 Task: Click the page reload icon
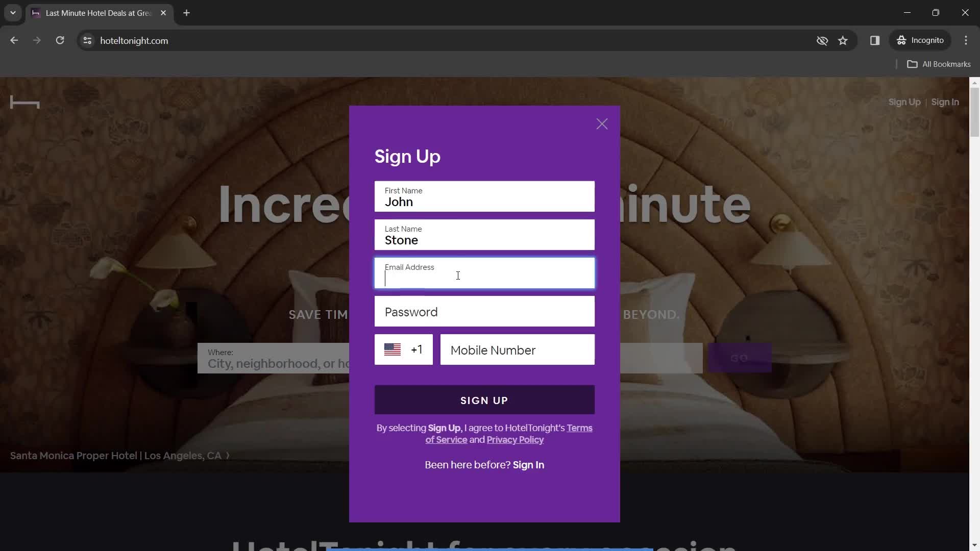(x=60, y=40)
